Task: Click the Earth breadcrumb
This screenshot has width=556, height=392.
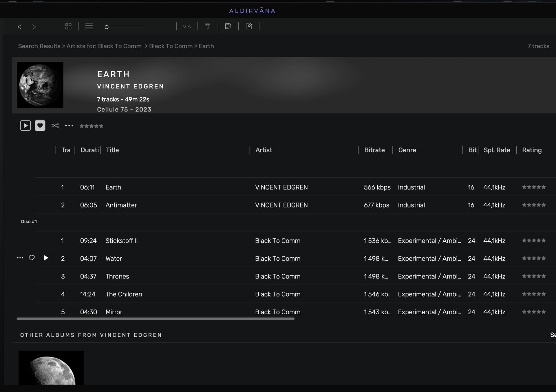Action: [x=206, y=46]
